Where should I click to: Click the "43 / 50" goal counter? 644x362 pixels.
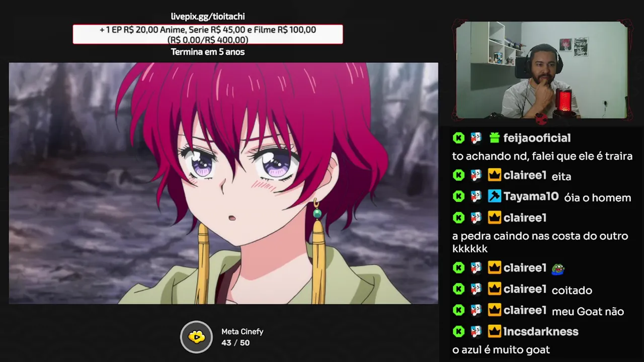235,343
